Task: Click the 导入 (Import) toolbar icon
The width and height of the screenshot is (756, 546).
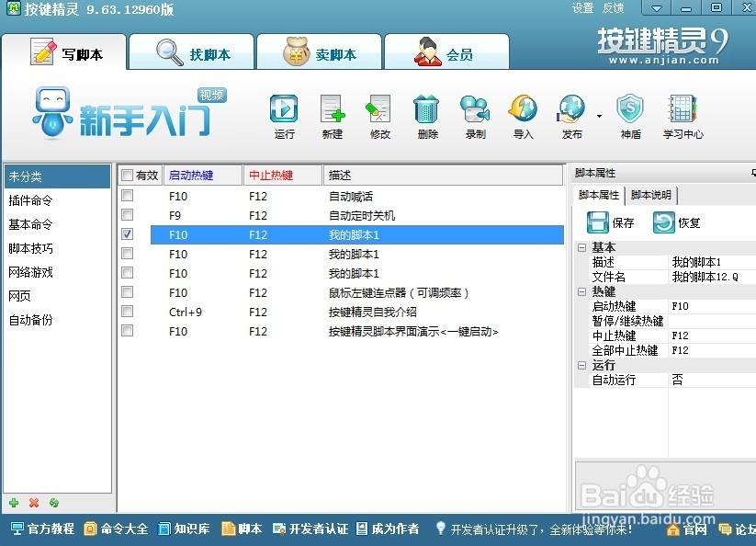Action: (x=523, y=109)
